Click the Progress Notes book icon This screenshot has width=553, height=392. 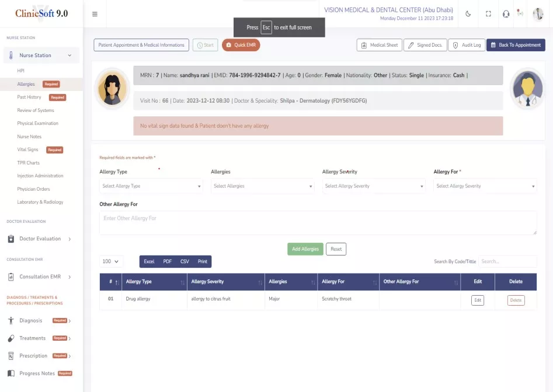point(11,373)
